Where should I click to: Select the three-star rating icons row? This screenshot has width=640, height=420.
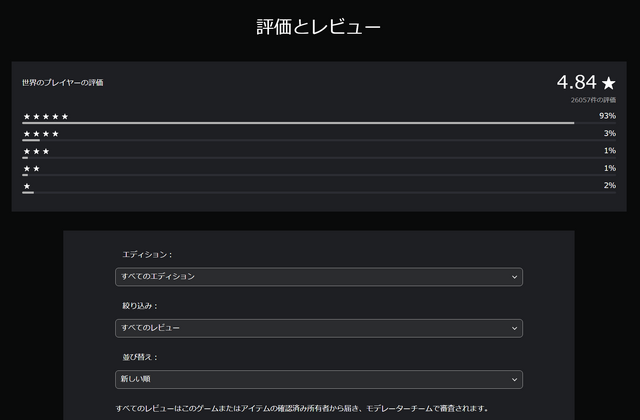coord(36,151)
